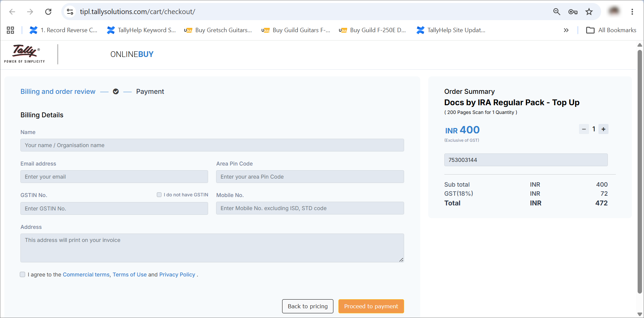Focus the GSTIN No. field

pos(114,208)
